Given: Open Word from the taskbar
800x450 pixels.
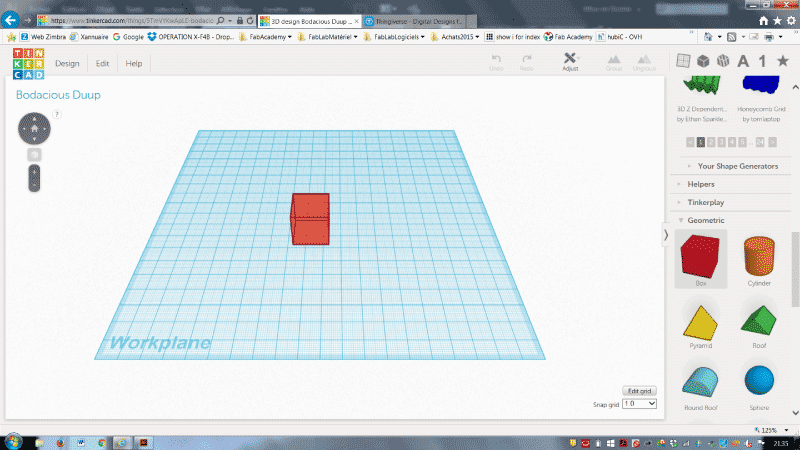Looking at the screenshot, I should (81, 443).
